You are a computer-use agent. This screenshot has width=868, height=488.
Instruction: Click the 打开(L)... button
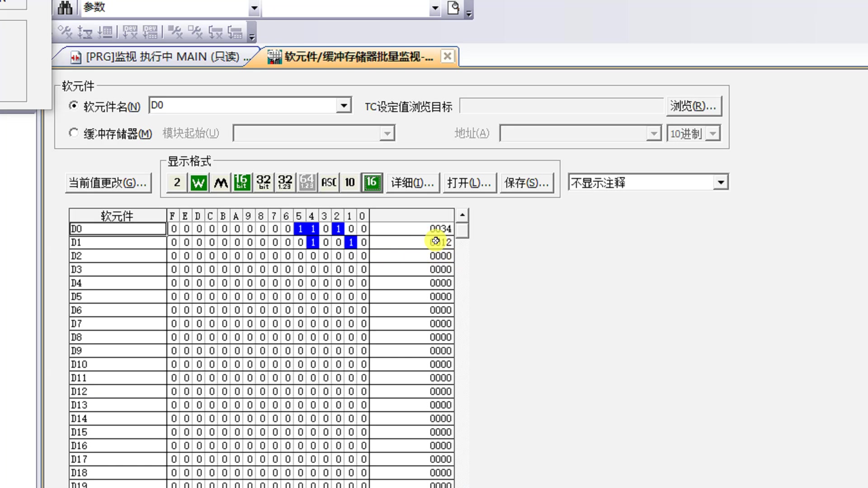(469, 183)
